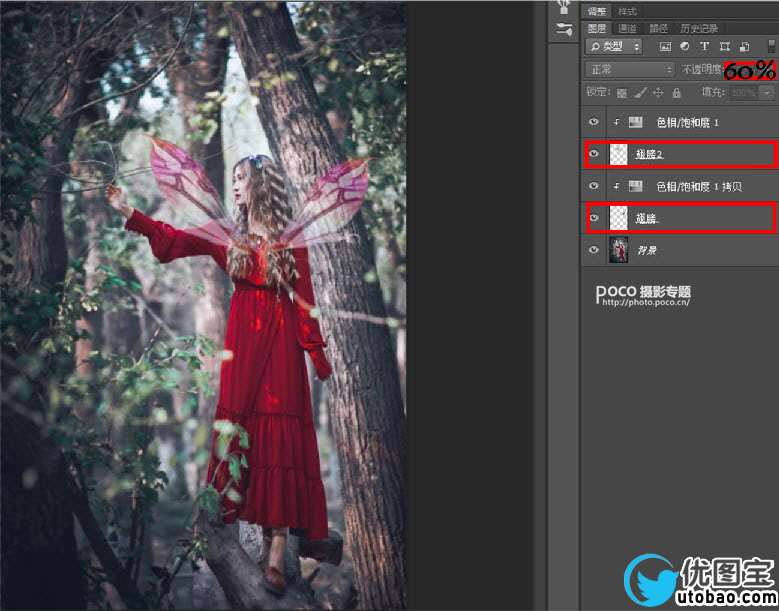The width and height of the screenshot is (779, 611).
Task: Click the lock all padlock icon
Action: click(676, 92)
